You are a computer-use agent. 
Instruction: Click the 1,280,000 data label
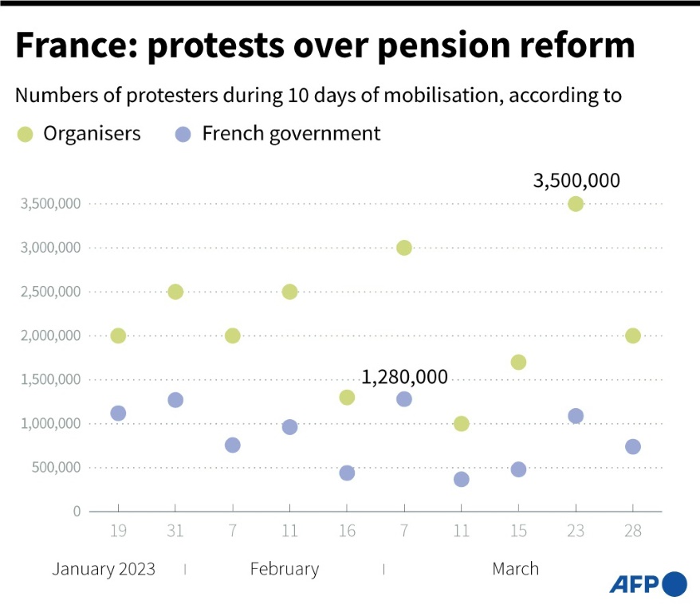pos(404,377)
